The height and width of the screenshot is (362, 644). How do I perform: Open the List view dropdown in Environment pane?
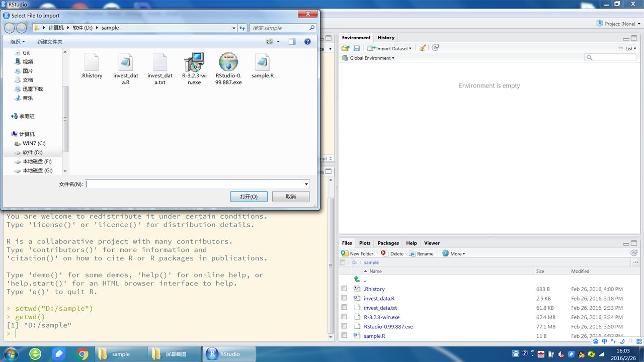pos(628,48)
